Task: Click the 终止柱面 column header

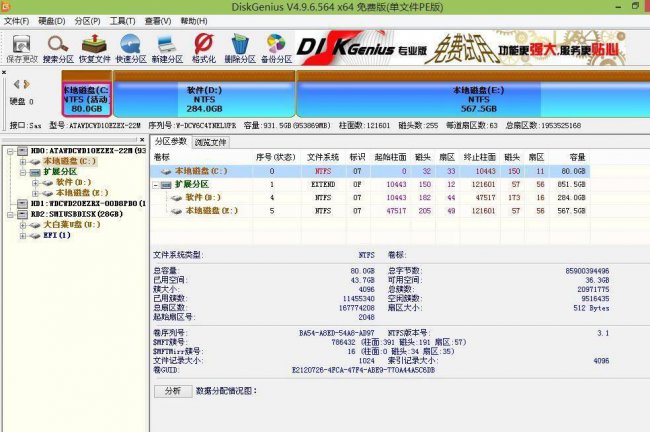Action: point(480,157)
